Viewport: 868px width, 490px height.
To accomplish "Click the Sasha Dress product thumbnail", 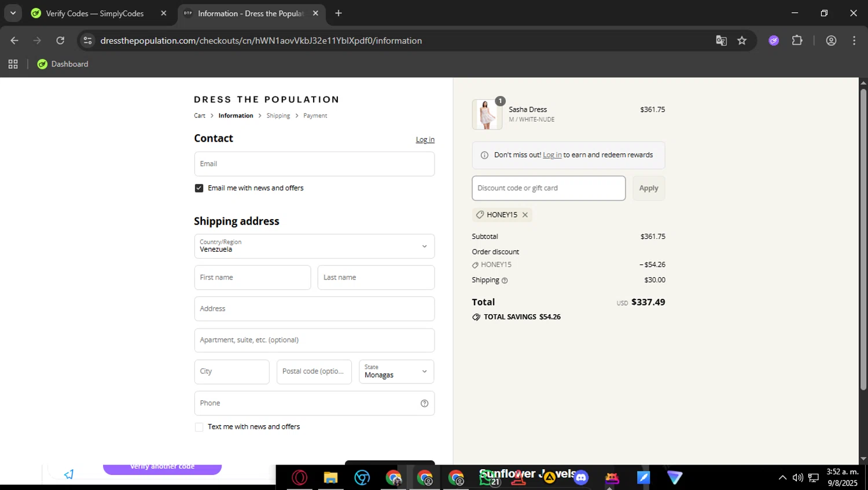I will pyautogui.click(x=487, y=114).
